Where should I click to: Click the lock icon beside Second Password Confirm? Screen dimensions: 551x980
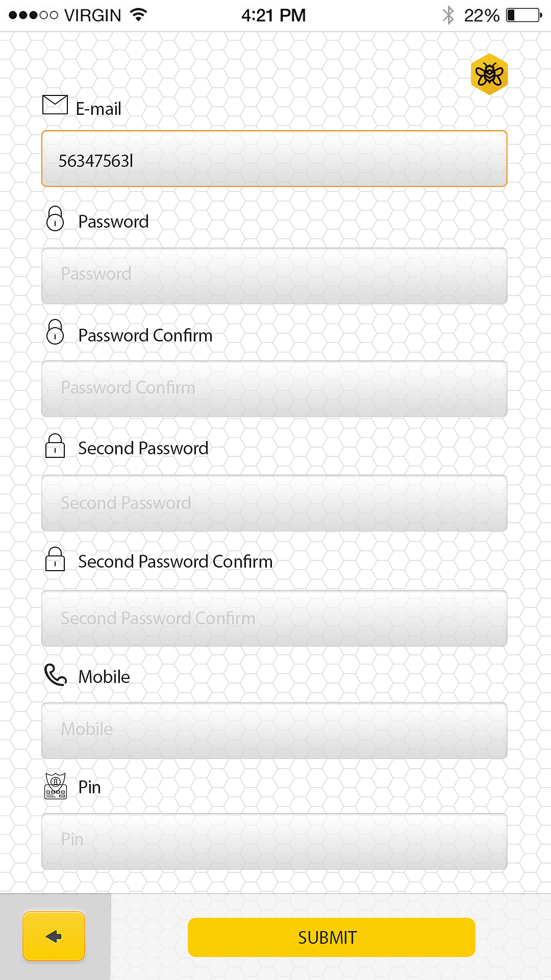pyautogui.click(x=55, y=559)
